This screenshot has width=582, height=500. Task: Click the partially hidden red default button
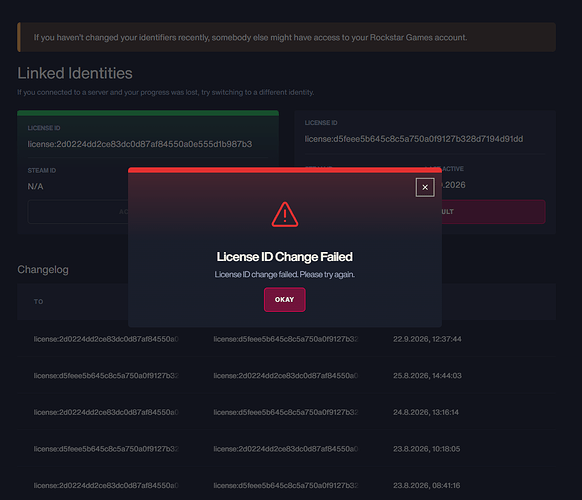point(493,212)
